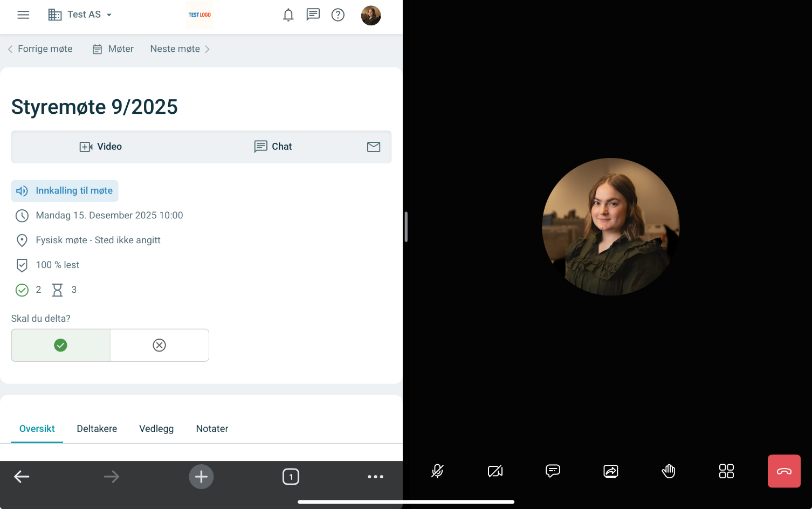Click the Test Logo image
The image size is (812, 509).
pos(199,15)
